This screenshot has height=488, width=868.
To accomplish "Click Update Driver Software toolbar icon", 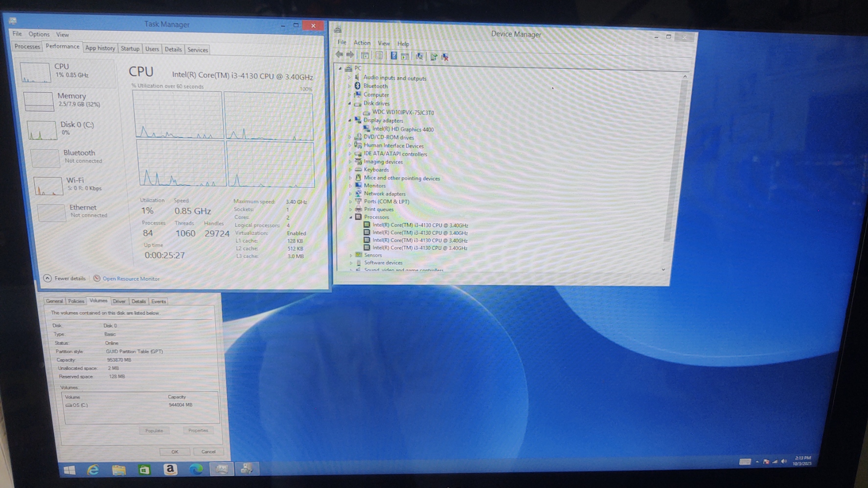I will click(x=433, y=57).
